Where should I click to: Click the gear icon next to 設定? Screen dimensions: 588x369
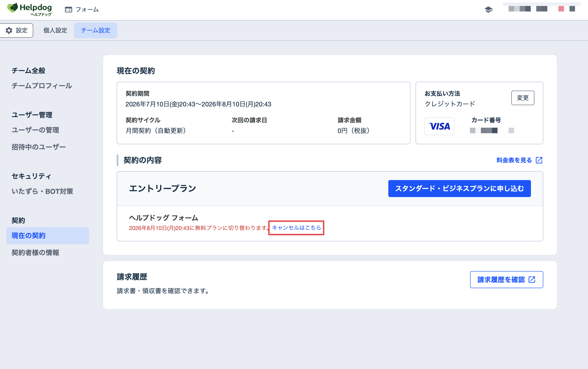coord(9,30)
